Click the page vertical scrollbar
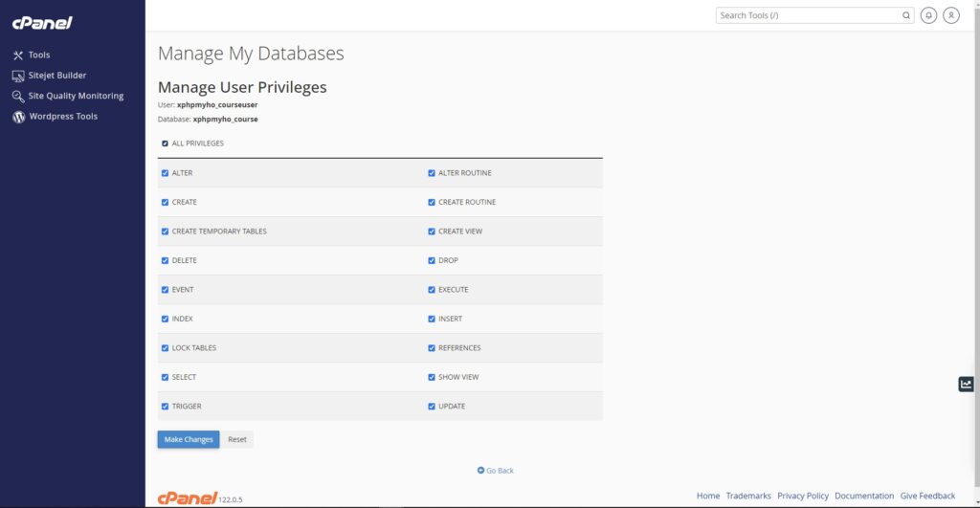The width and height of the screenshot is (980, 508). [976, 250]
